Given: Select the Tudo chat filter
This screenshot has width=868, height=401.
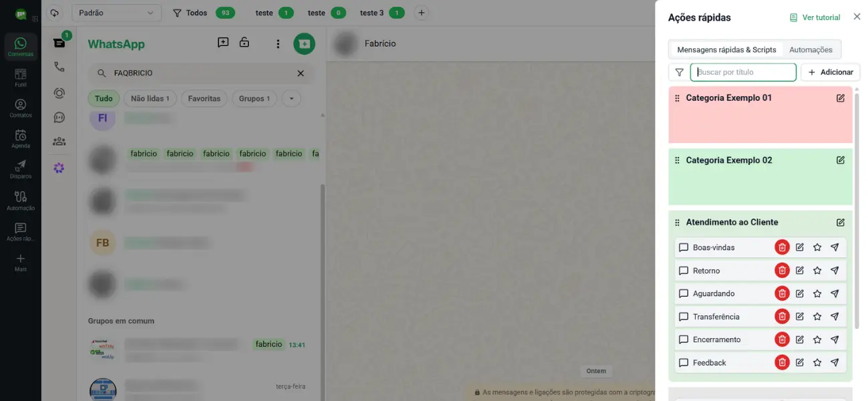Looking at the screenshot, I should coord(103,99).
